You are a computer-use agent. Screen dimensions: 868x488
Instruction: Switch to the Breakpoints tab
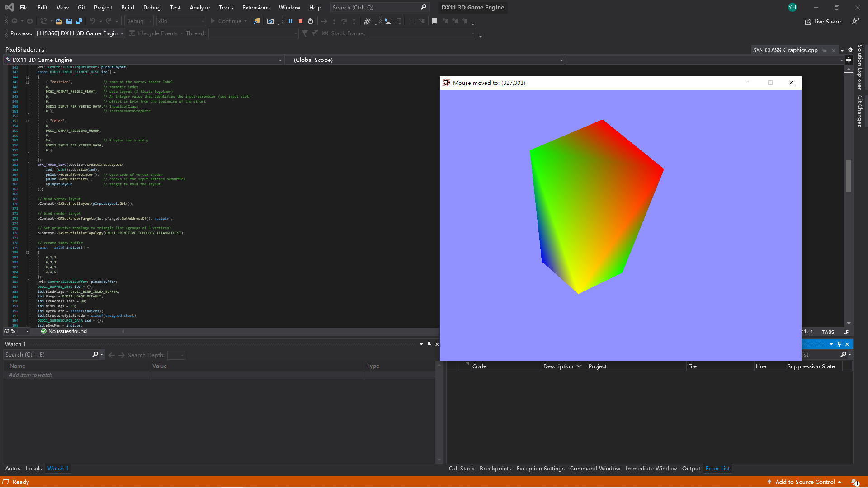(495, 469)
